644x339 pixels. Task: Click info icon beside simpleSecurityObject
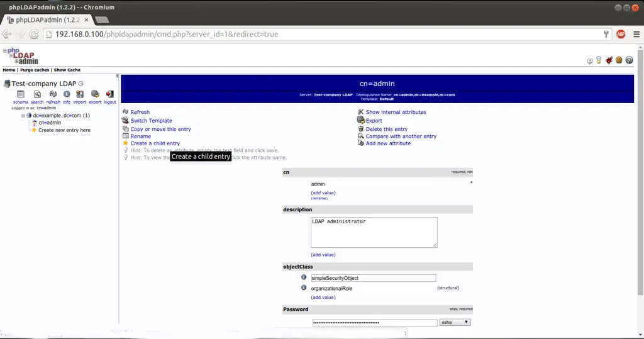pyautogui.click(x=304, y=277)
